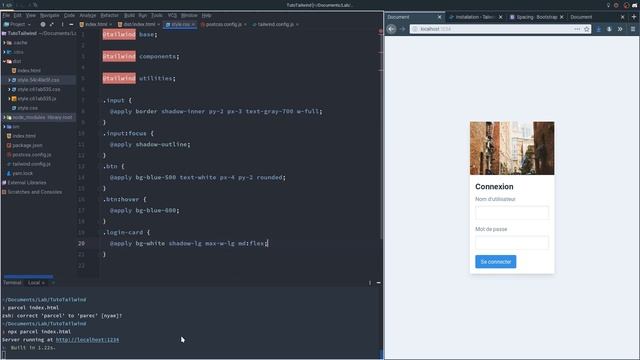This screenshot has height=360, width=640.
Task: Add a new terminal session with plus
Action: (x=53, y=282)
